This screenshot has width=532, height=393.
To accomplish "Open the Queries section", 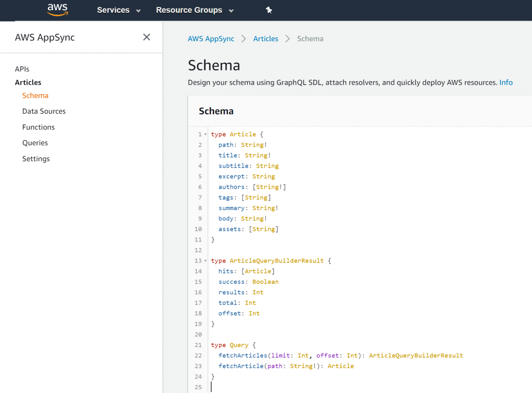I will point(35,143).
